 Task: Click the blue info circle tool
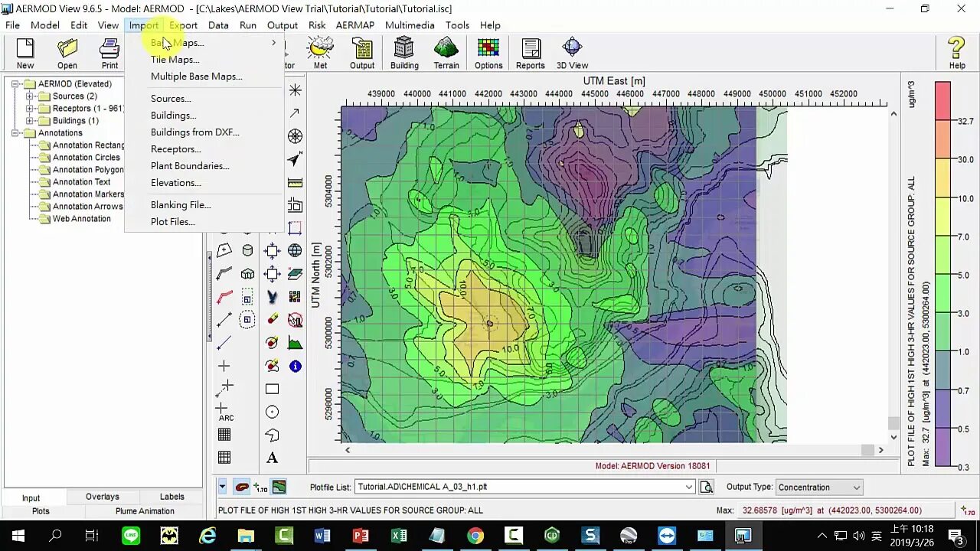[295, 366]
